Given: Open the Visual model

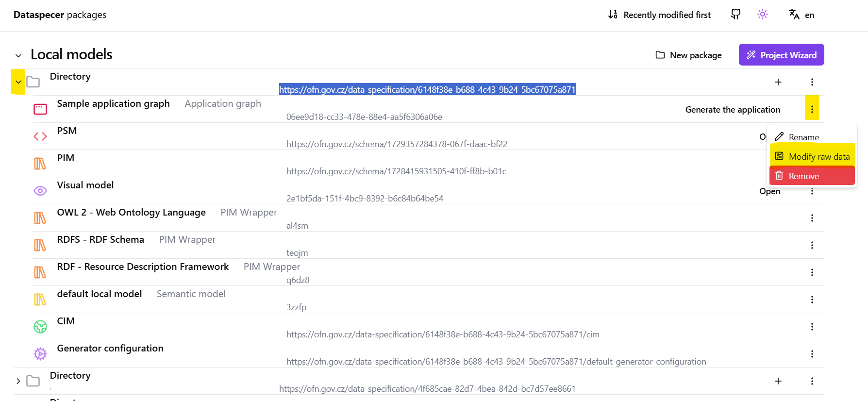Looking at the screenshot, I should [x=769, y=191].
